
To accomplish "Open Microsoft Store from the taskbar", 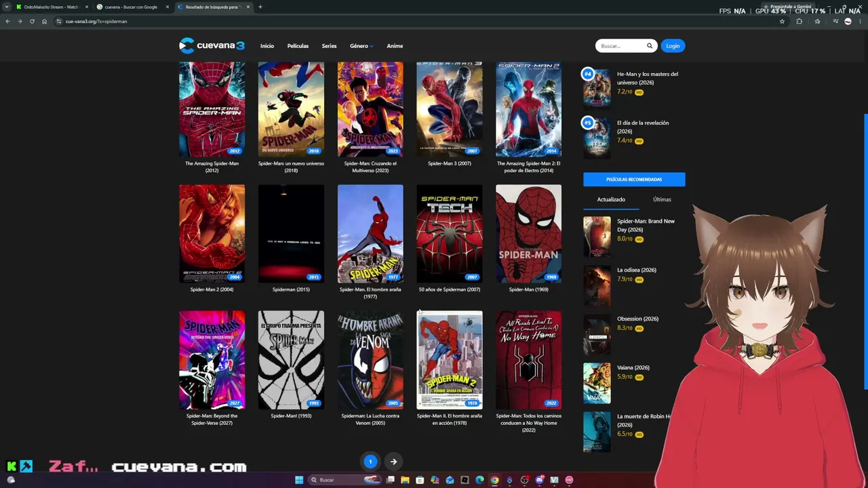I will pyautogui.click(x=420, y=480).
